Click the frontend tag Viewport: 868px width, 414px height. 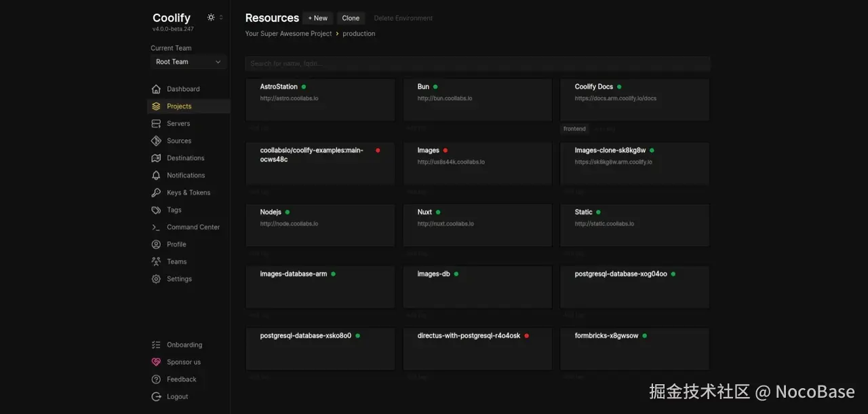574,129
